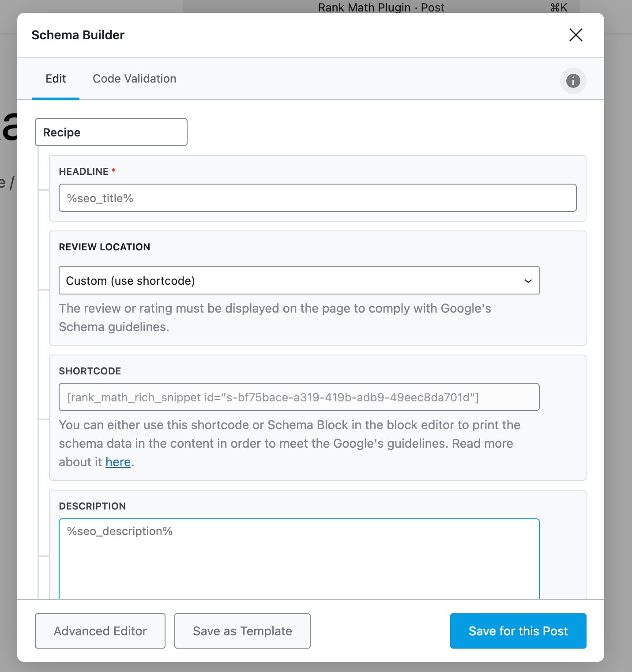Viewport: 632px width, 672px height.
Task: Click the SHORTCODE section label
Action: [x=90, y=371]
